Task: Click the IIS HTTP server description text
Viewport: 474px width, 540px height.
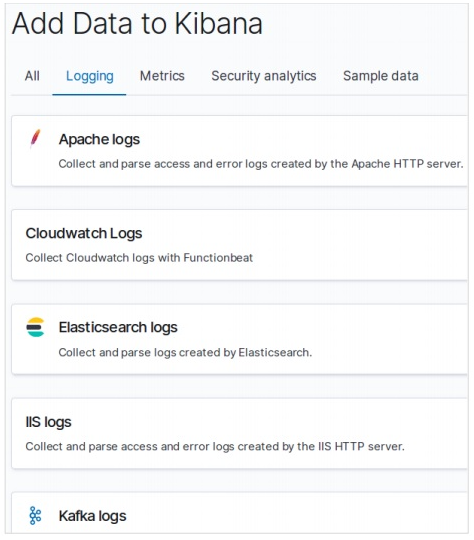Action: tap(215, 447)
